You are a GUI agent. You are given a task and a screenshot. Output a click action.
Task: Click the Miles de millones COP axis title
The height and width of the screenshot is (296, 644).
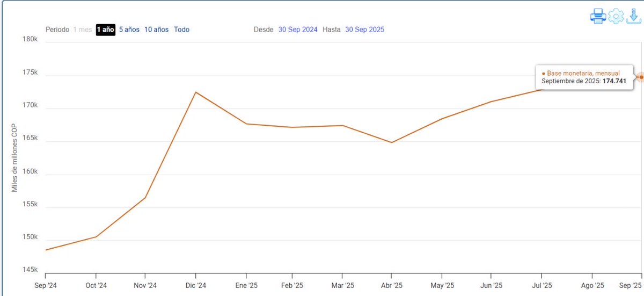(15, 159)
